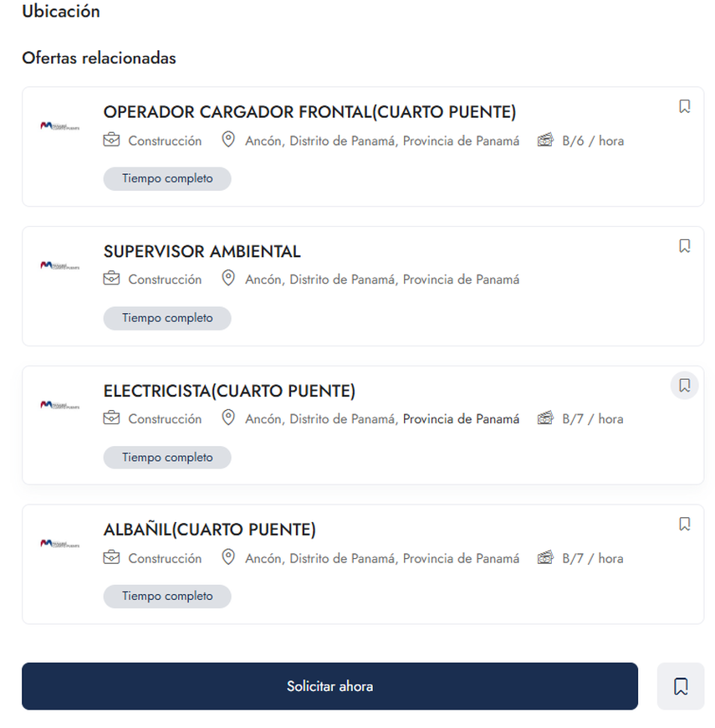
Task: Open the OPERADOR CARGADOR FRONTAL(CUARTO PUENTE) listing
Action: pyautogui.click(x=309, y=112)
